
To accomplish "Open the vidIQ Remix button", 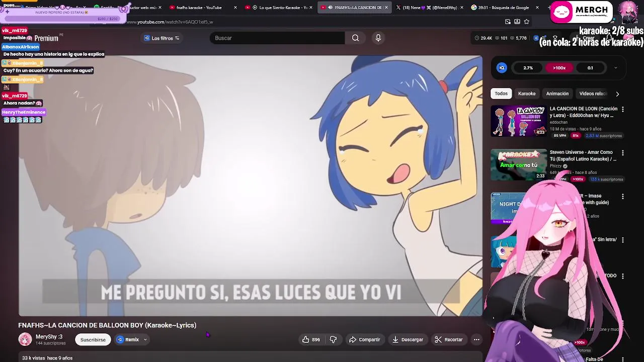I will click(x=127, y=340).
